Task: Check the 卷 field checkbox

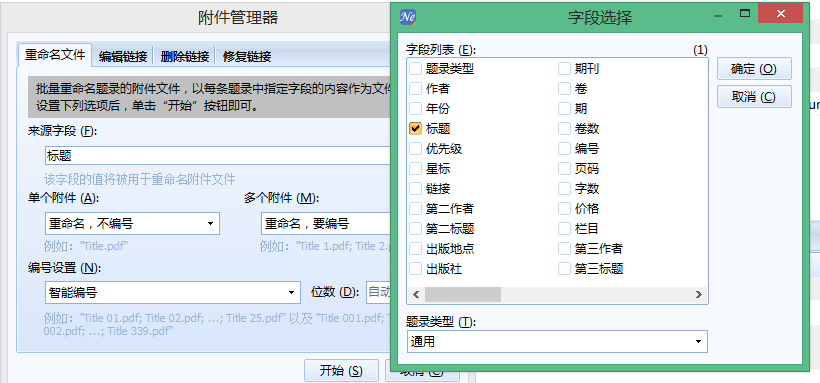Action: (x=564, y=88)
